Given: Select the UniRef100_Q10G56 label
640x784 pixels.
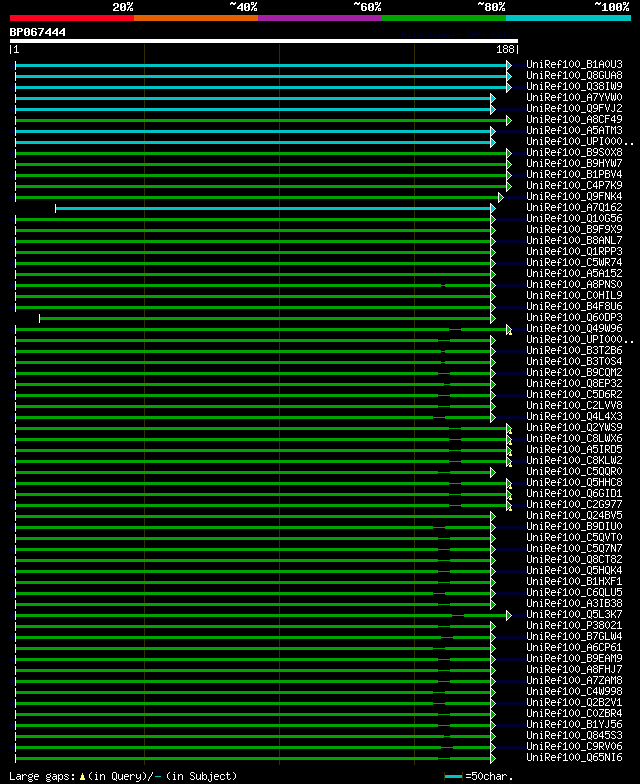Looking at the screenshot, I should pyautogui.click(x=574, y=218).
